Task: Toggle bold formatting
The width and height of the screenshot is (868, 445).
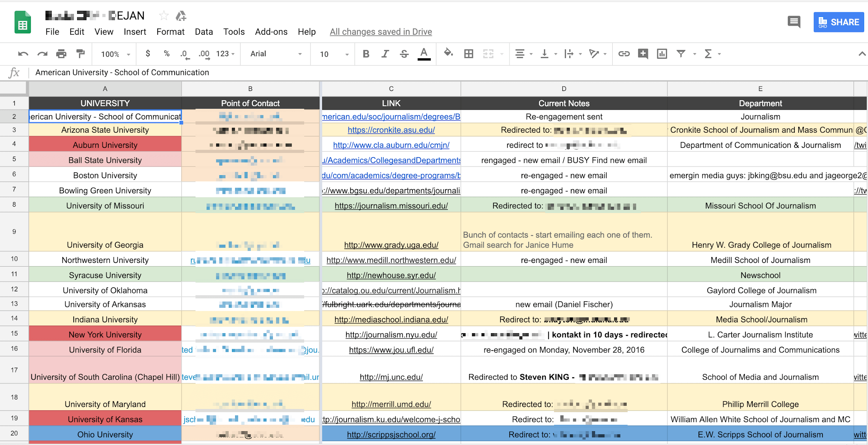Action: (366, 54)
